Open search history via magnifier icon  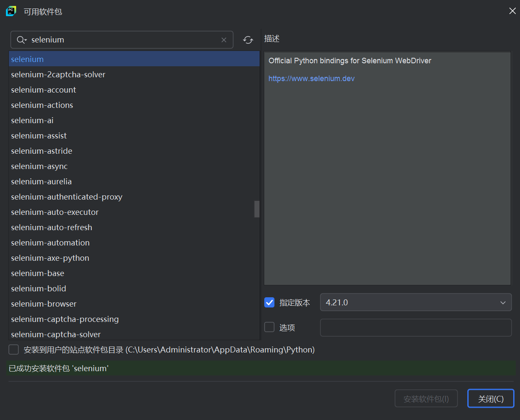coord(22,40)
